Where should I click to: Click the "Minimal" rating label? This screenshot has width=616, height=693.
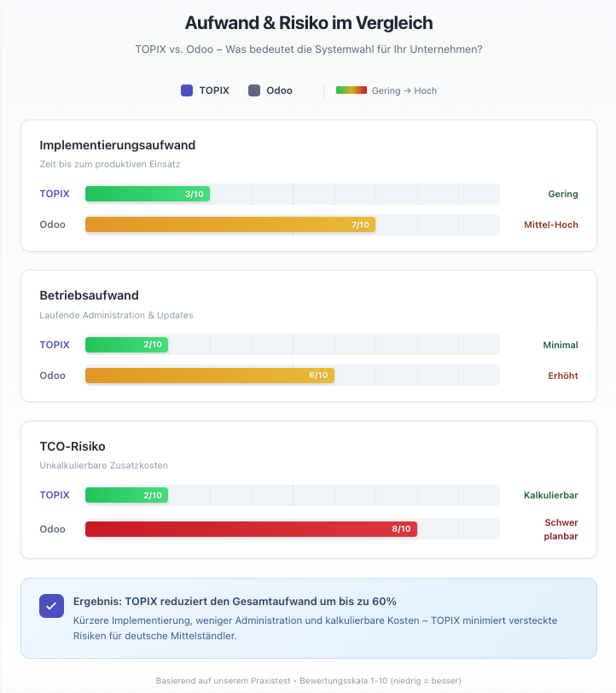pyautogui.click(x=561, y=345)
